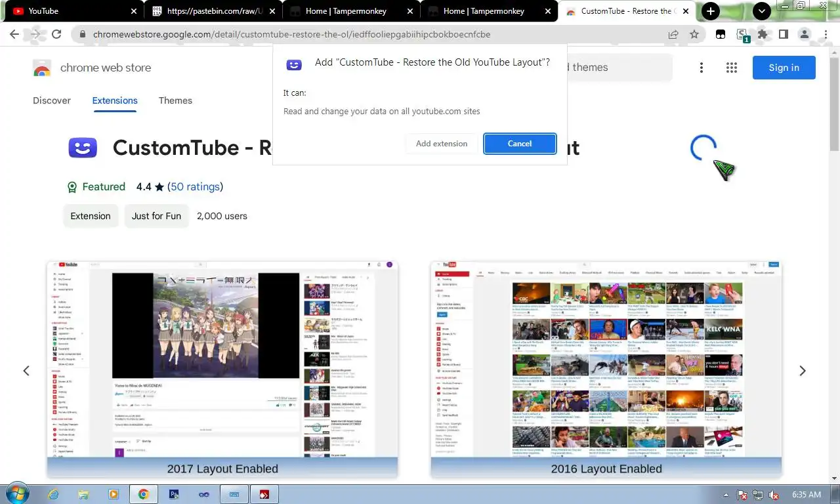This screenshot has height=504, width=840.
Task: Click the Featured badge icon
Action: click(72, 187)
